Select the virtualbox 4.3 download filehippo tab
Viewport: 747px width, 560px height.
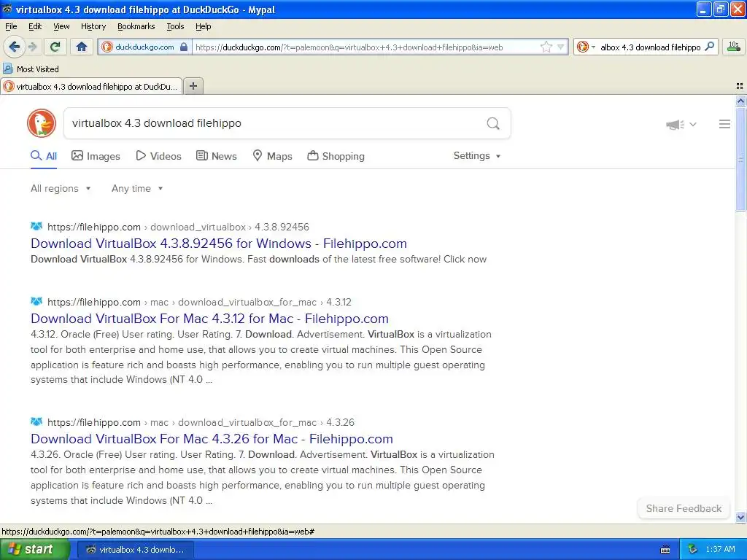pos(91,87)
